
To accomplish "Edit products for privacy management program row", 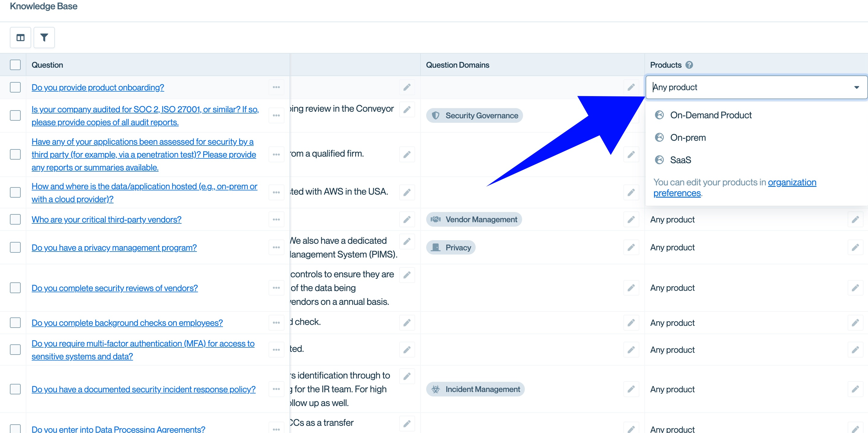I will point(855,247).
